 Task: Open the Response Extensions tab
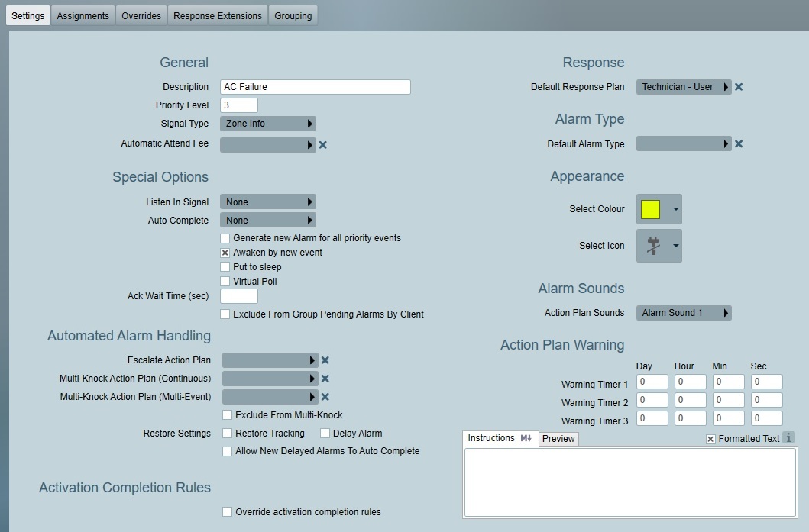click(218, 15)
